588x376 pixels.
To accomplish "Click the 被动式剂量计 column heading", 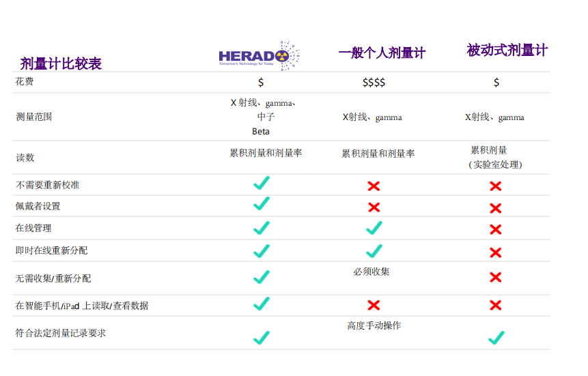I will pyautogui.click(x=507, y=50).
